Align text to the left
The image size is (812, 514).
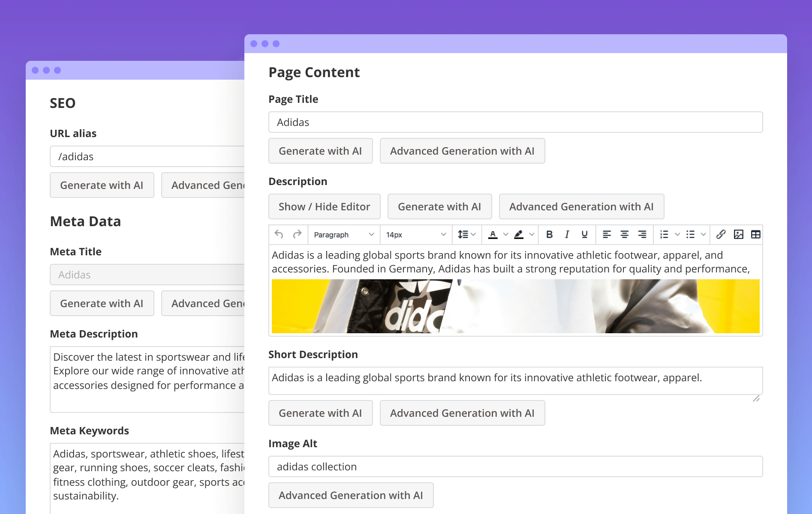pyautogui.click(x=607, y=234)
